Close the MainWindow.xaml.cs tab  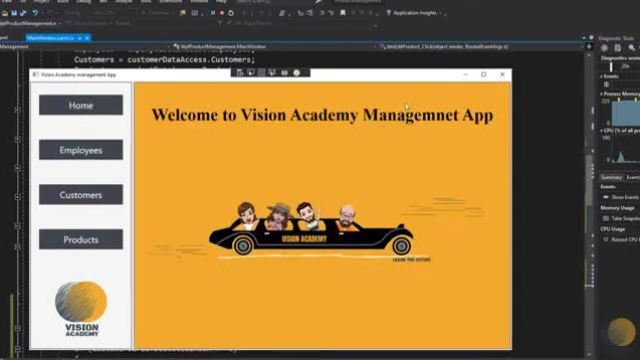(87, 38)
